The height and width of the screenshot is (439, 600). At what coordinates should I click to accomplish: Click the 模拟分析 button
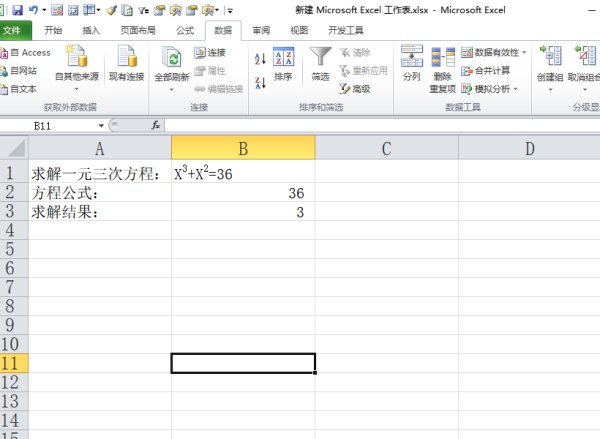[486, 89]
